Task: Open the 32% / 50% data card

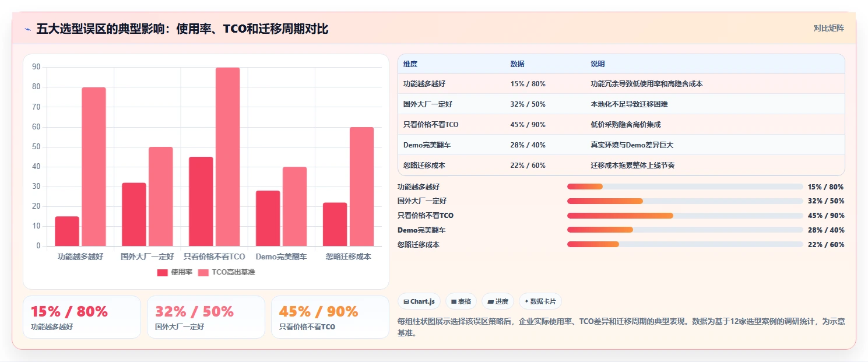Action: (206, 317)
